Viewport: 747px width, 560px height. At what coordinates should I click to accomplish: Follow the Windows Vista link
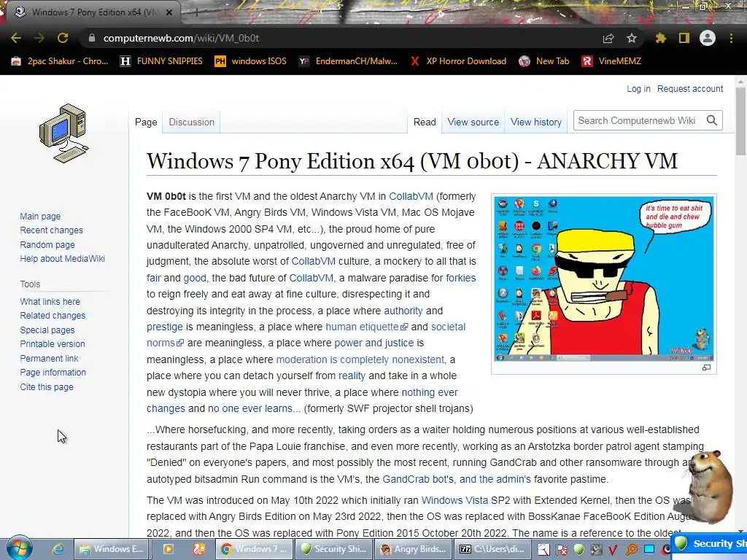click(454, 500)
